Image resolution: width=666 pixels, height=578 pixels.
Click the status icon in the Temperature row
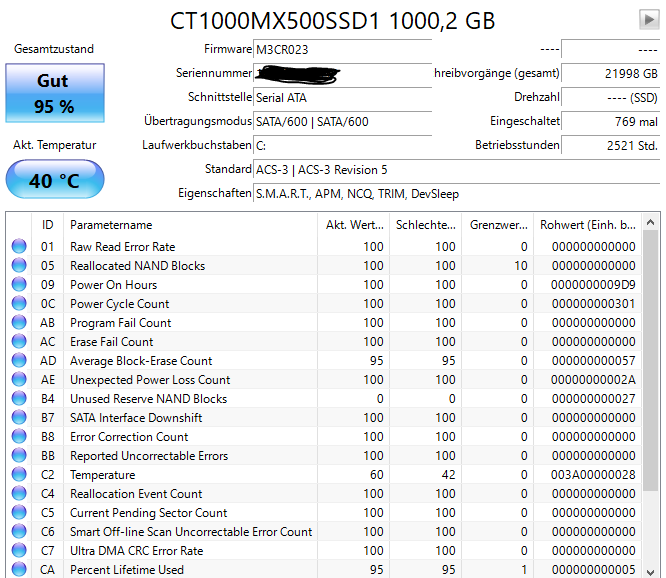[x=19, y=474]
